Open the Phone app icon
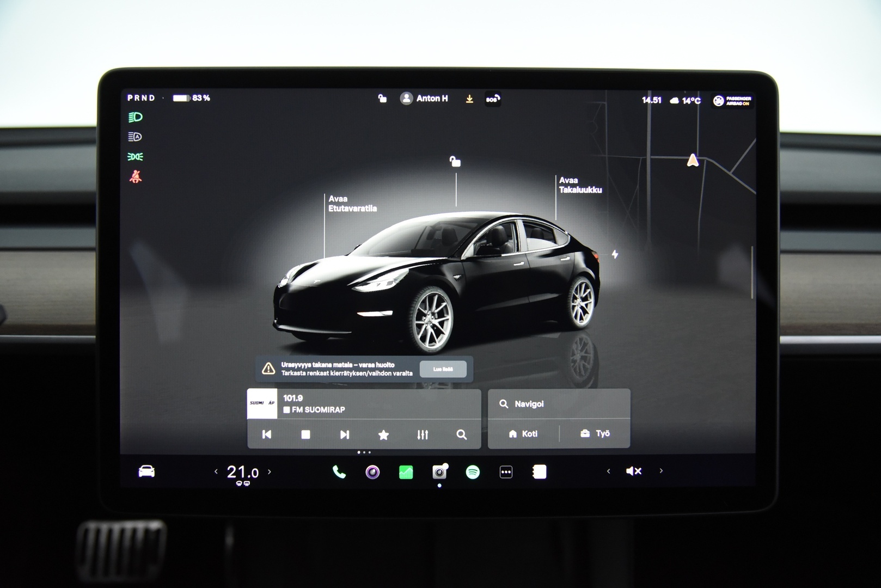881x588 pixels. tap(339, 471)
